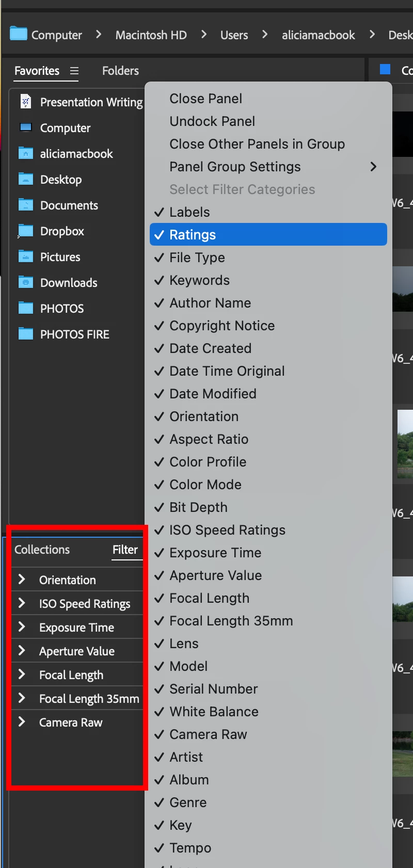Expand the Exposure Time filter section
The image size is (413, 868).
pyautogui.click(x=22, y=627)
